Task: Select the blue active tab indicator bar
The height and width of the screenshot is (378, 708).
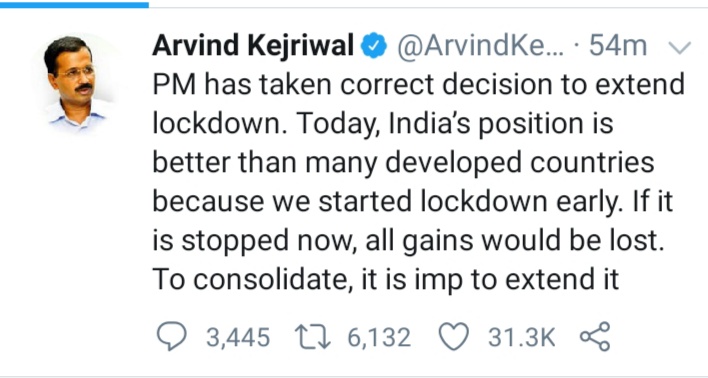Action: click(75, 5)
